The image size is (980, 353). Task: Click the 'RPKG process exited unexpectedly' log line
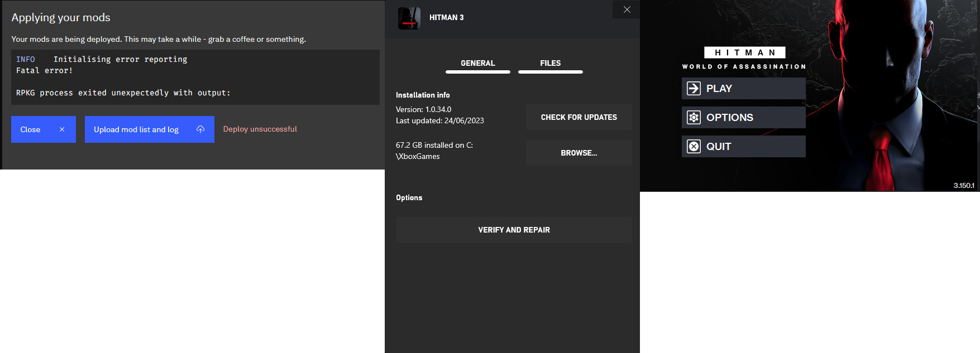pos(123,93)
